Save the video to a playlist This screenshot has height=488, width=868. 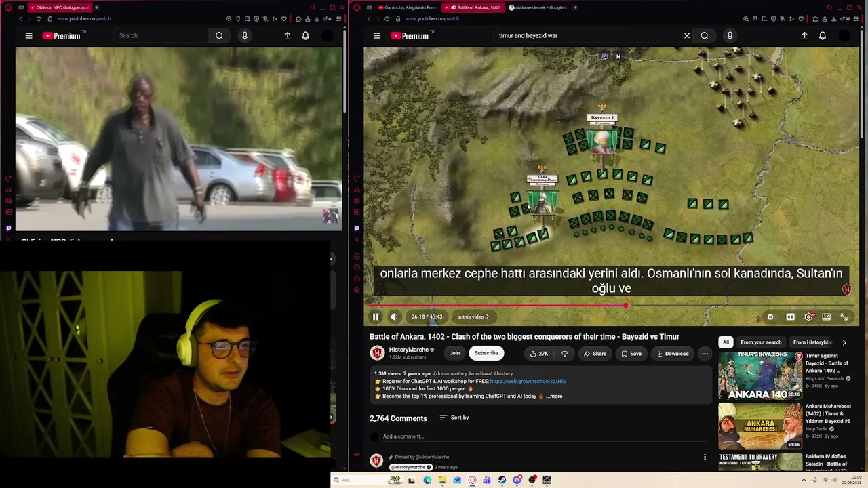[631, 353]
